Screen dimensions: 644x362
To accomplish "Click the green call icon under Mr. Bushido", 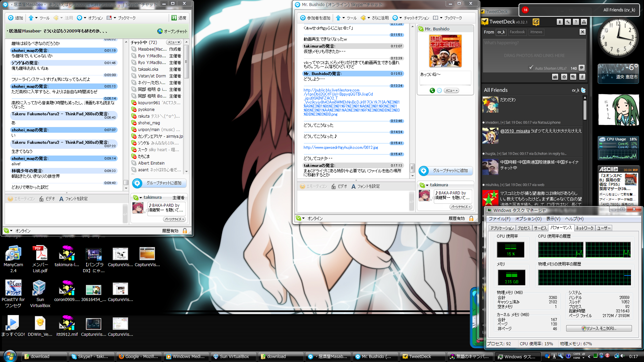I will pyautogui.click(x=432, y=90).
